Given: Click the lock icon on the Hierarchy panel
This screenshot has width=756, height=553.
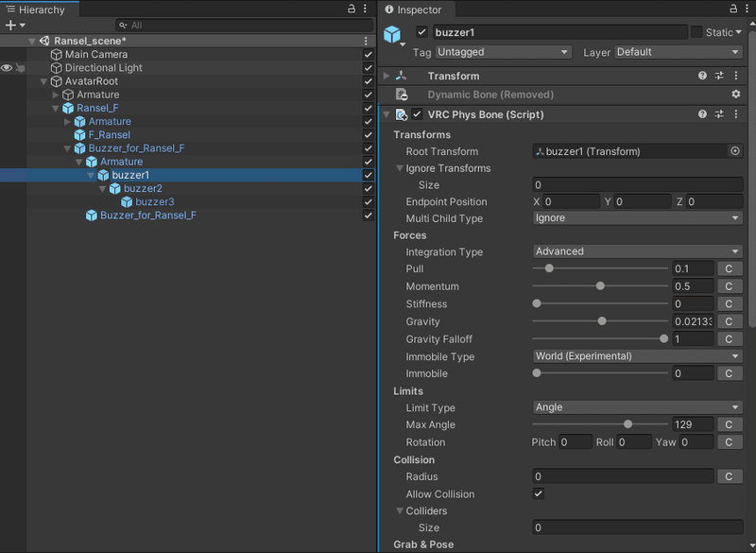Looking at the screenshot, I should (x=351, y=8).
